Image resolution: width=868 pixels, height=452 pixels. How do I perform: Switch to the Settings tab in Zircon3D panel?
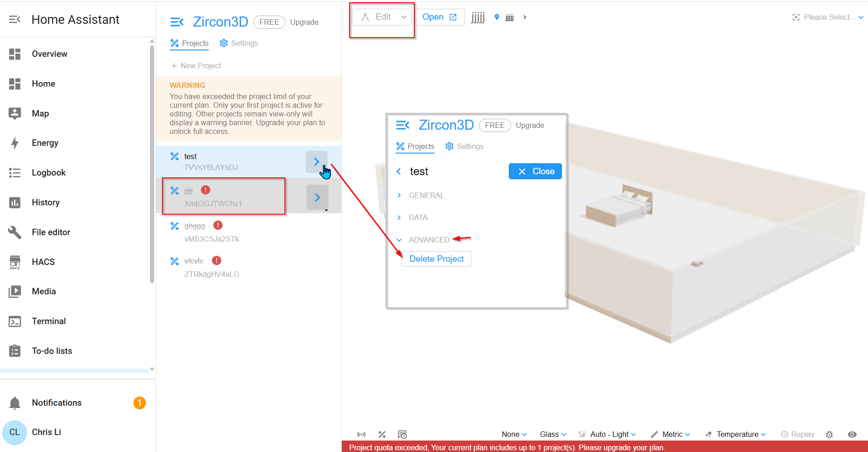(x=239, y=43)
